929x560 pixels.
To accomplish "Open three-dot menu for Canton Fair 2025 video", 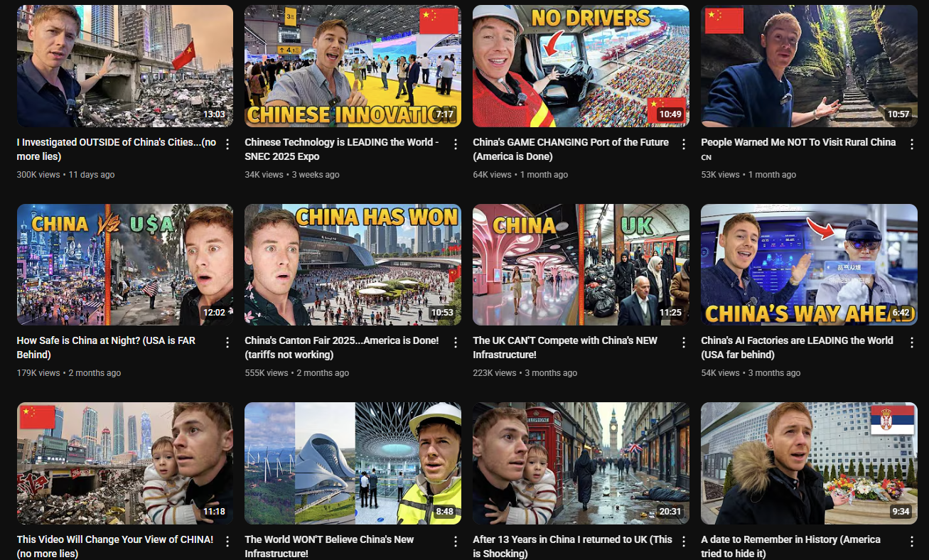I will [x=456, y=343].
